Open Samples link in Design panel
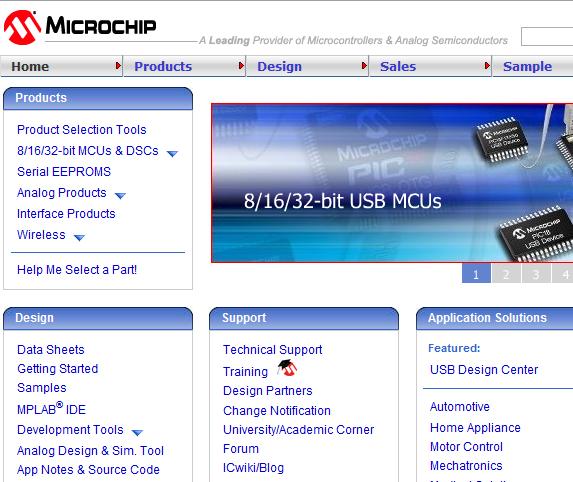573x482 pixels. [x=42, y=388]
